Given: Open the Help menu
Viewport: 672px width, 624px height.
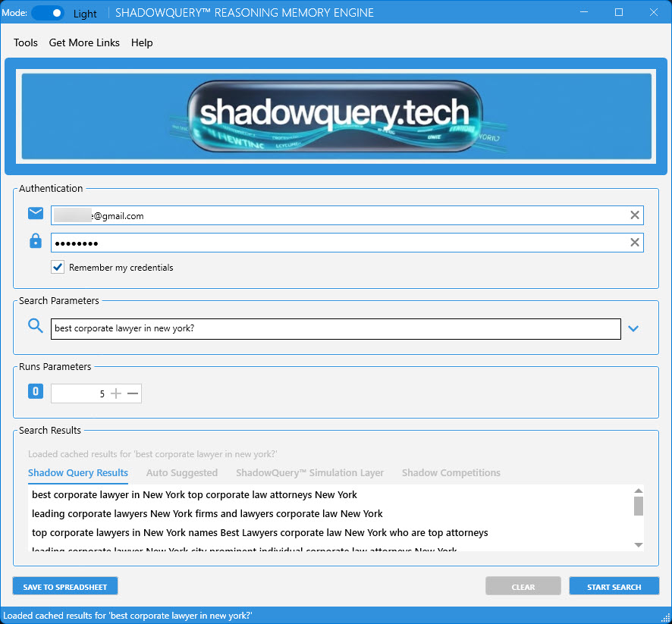Looking at the screenshot, I should tap(142, 42).
